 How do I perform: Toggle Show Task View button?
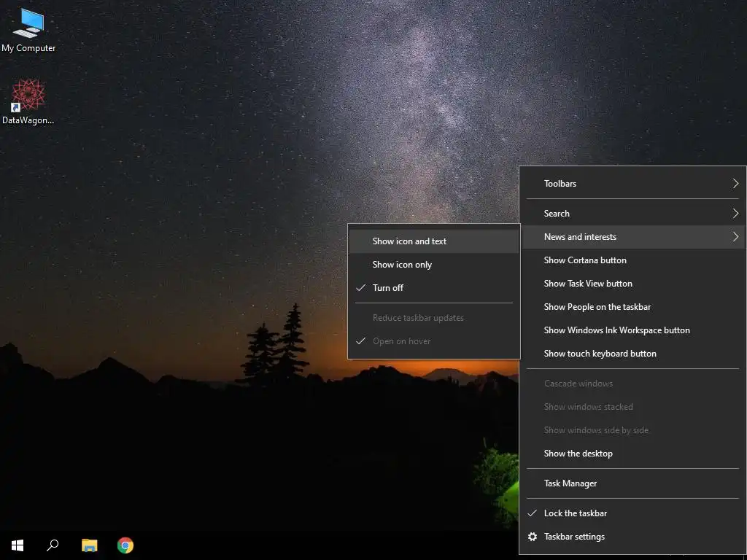(632, 284)
